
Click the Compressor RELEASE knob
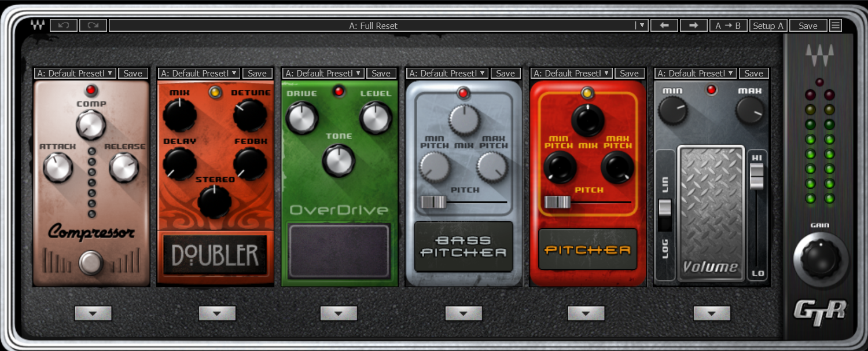(124, 167)
